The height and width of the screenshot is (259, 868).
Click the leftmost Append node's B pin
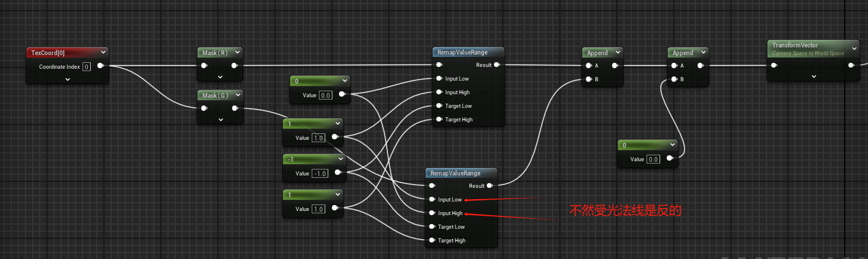pos(588,79)
